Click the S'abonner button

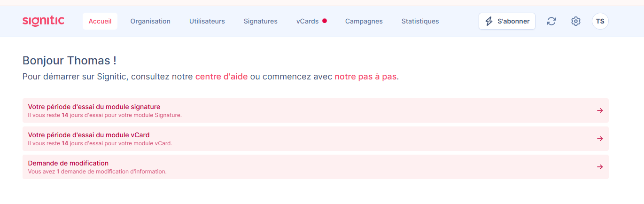point(507,21)
